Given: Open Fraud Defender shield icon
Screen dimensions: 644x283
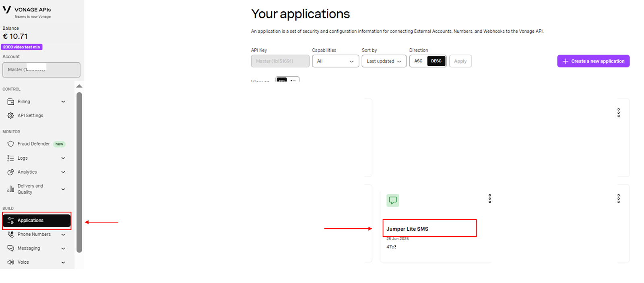Looking at the screenshot, I should [11, 144].
